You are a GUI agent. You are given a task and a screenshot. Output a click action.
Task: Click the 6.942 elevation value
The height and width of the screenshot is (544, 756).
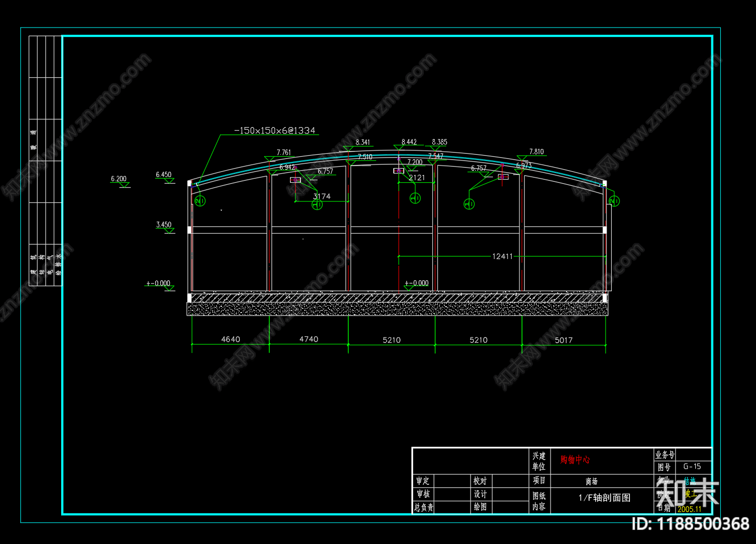tap(287, 167)
